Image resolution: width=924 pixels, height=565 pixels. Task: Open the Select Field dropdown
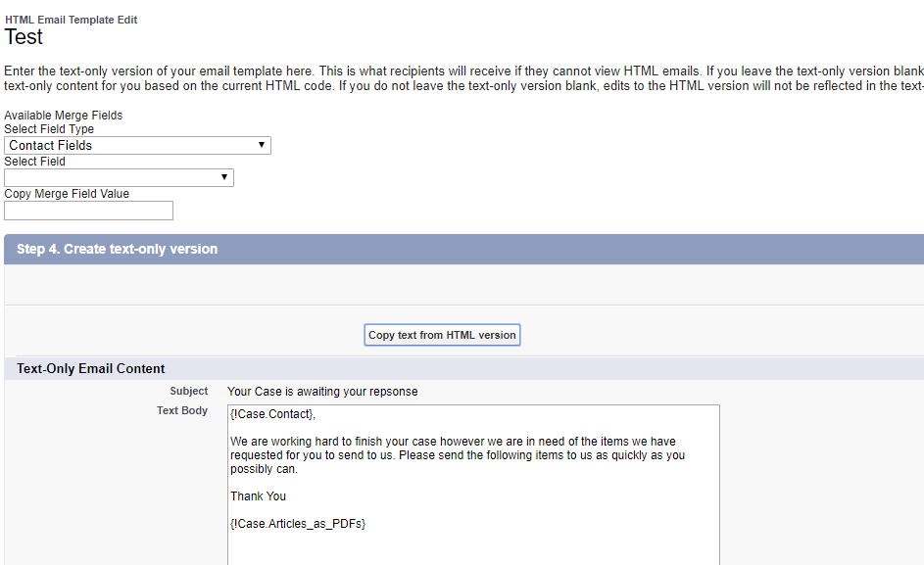[x=118, y=177]
